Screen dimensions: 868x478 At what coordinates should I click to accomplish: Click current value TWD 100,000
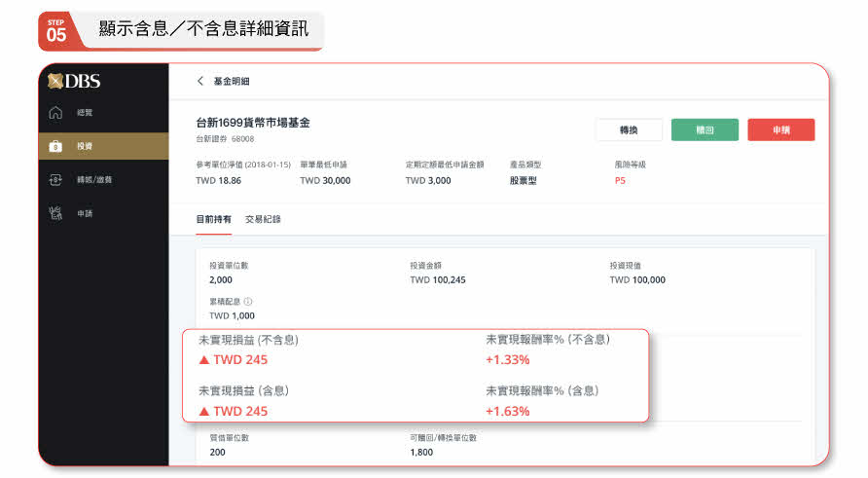(637, 279)
